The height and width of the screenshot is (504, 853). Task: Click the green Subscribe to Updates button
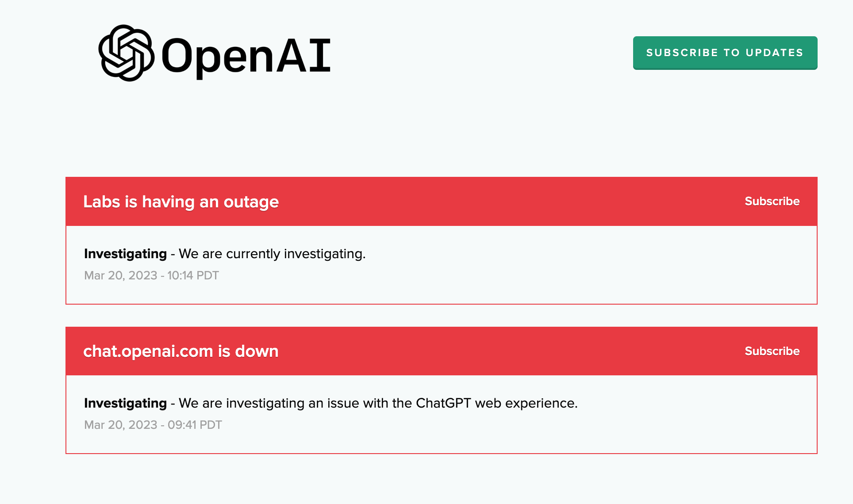725,53
